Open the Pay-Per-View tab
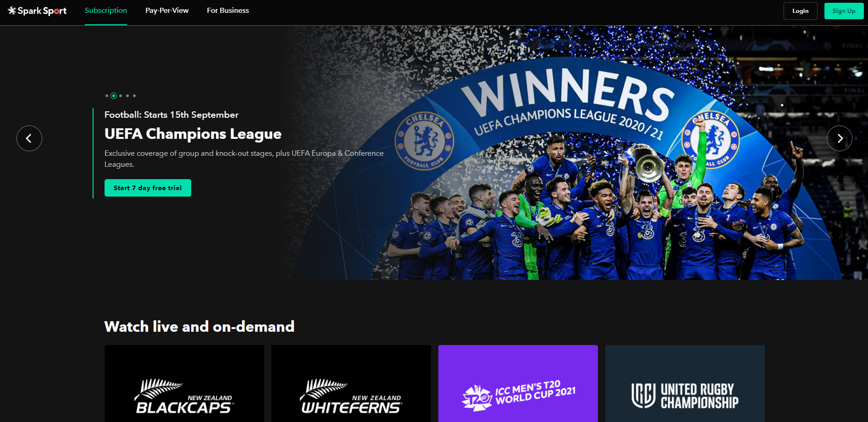Screen dimensions: 868x422 [167, 11]
